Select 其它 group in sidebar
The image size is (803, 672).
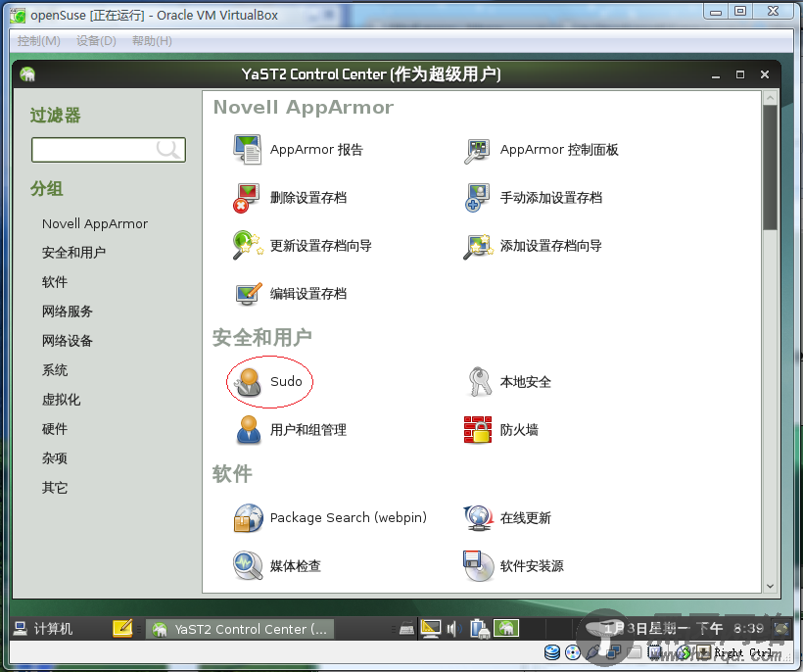click(54, 488)
